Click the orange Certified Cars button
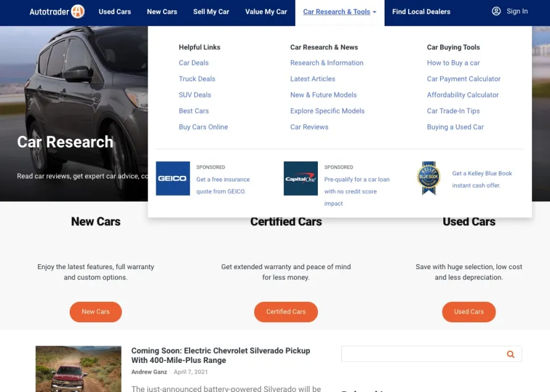Viewport: 550px width, 392px height. [x=286, y=312]
